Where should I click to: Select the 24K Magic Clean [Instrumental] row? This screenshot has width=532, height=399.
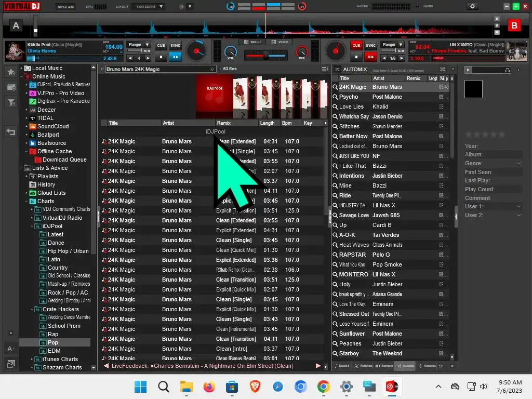pyautogui.click(x=212, y=329)
